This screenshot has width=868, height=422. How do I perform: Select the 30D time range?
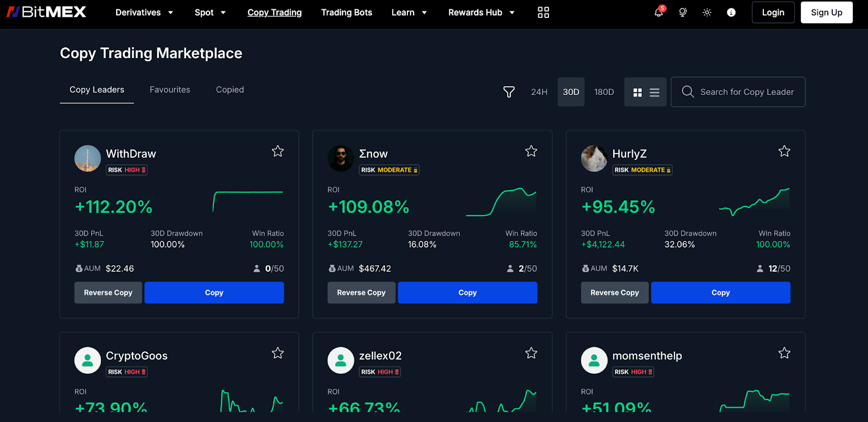(571, 92)
